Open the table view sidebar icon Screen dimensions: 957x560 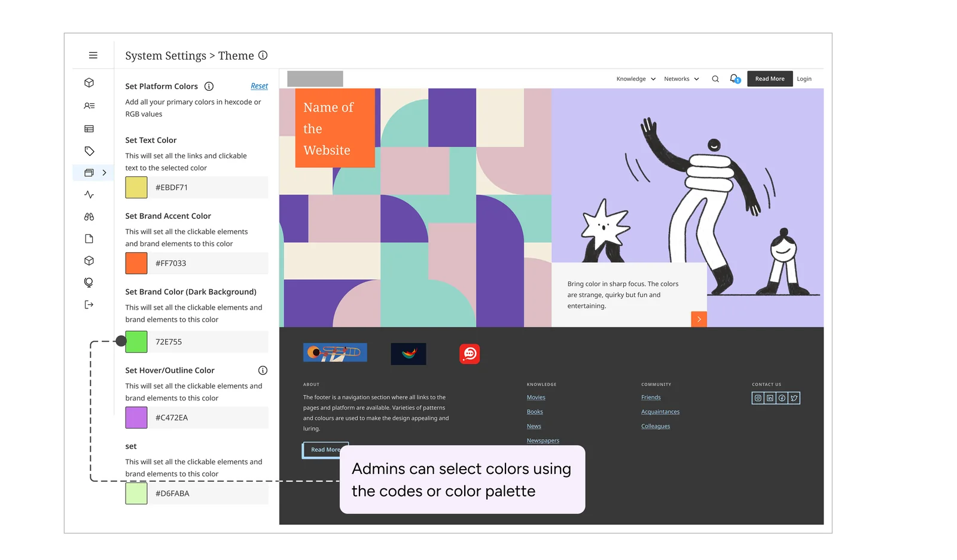click(x=89, y=128)
